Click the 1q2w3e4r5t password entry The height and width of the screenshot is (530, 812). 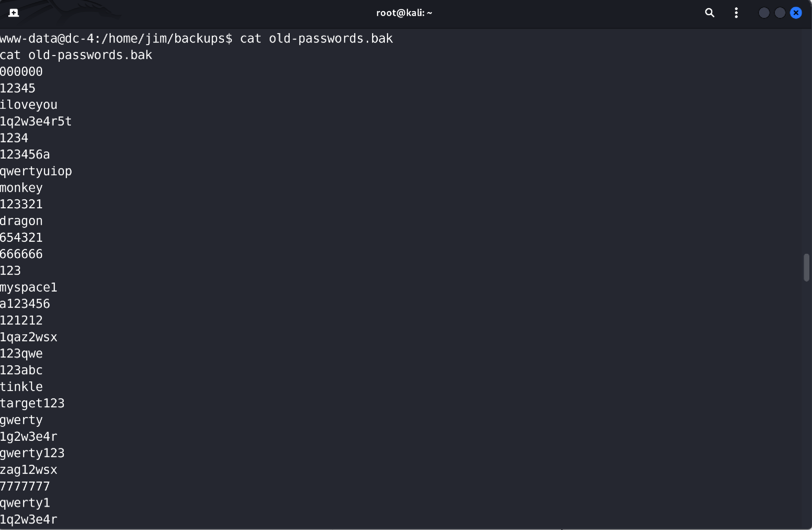tap(36, 121)
